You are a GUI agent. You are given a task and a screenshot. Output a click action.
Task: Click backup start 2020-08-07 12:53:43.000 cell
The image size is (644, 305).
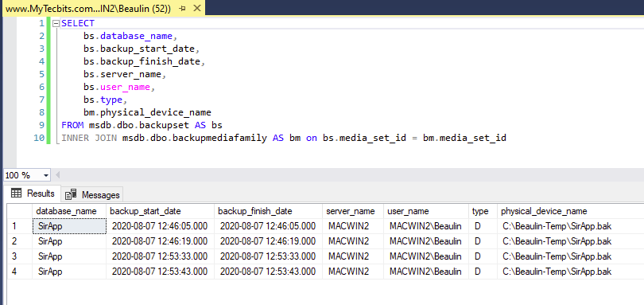pos(160,272)
